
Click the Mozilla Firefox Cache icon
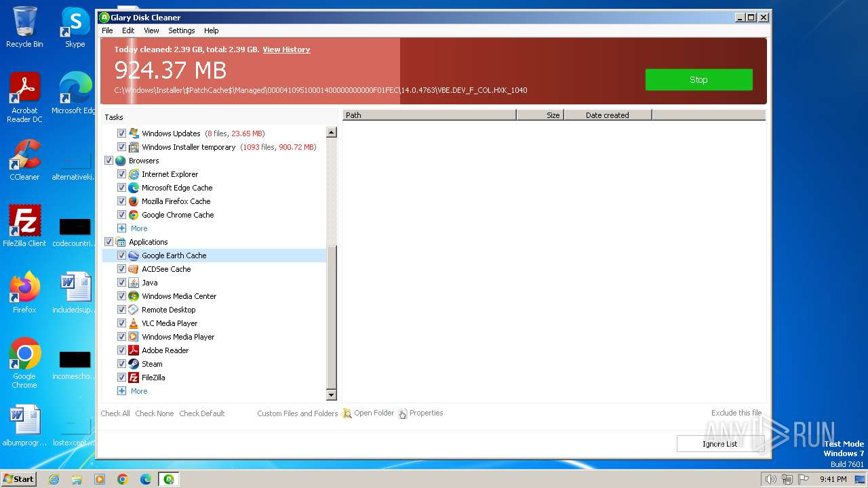point(134,201)
